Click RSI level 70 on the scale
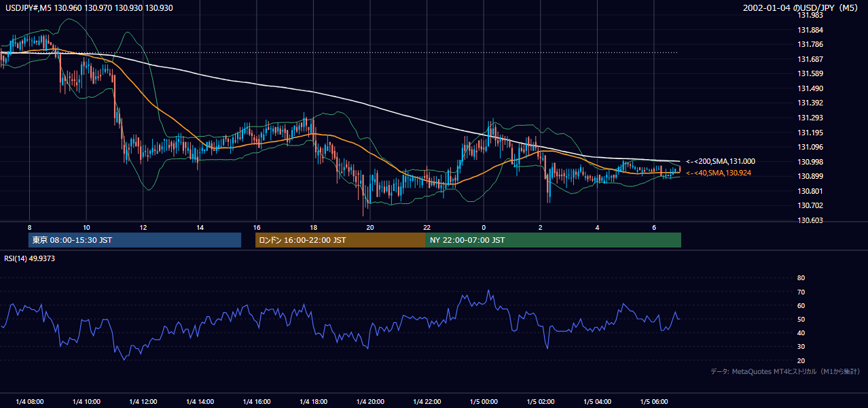 tap(801, 292)
